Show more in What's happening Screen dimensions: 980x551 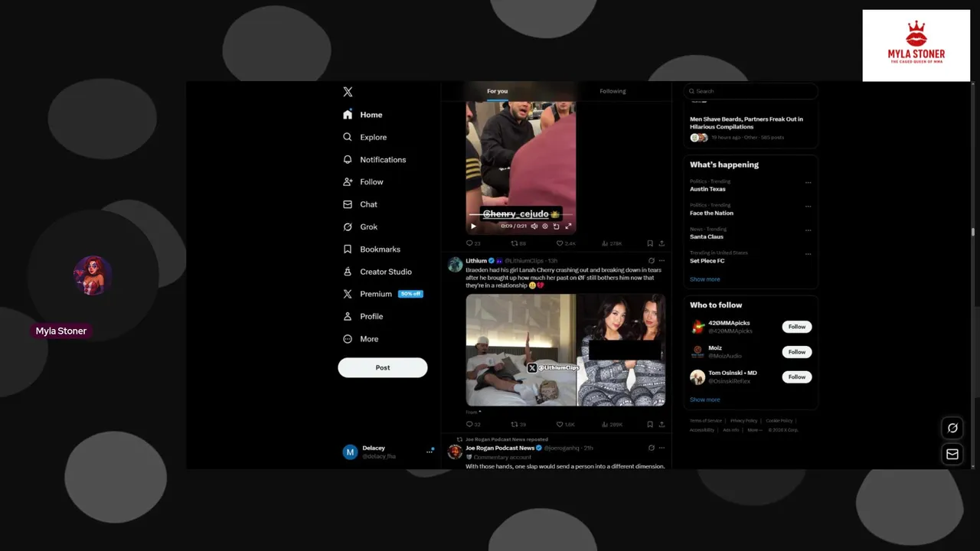(704, 279)
